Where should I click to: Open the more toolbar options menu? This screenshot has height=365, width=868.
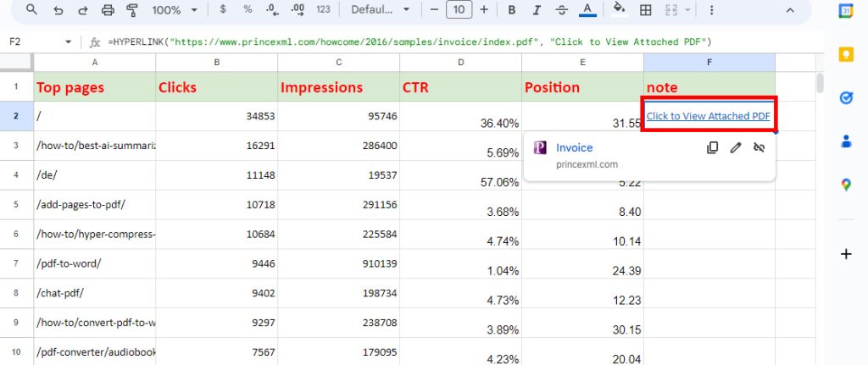(711, 10)
